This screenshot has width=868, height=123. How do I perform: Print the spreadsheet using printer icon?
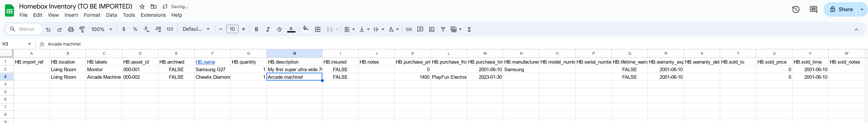[x=71, y=30]
